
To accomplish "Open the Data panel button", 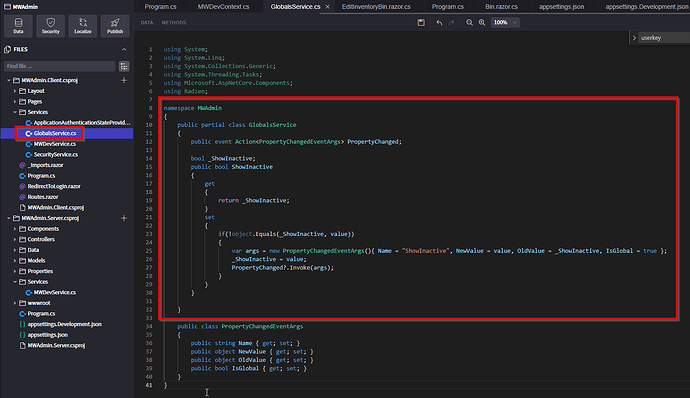I will (18, 26).
